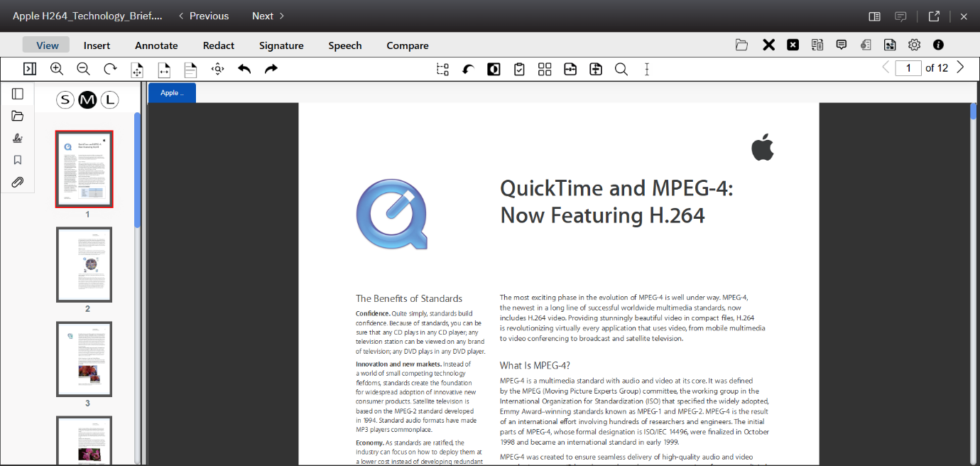
Task: Go to the Next document
Action: [x=268, y=16]
